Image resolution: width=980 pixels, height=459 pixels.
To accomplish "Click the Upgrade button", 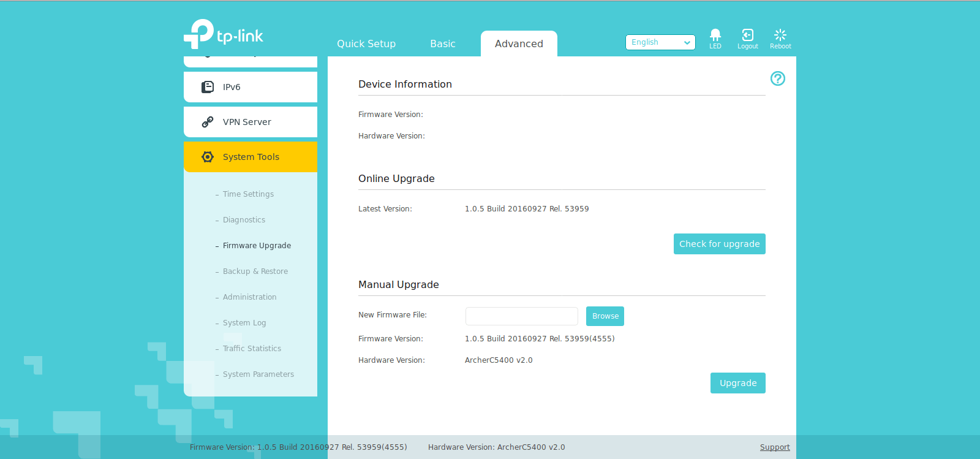I will click(738, 383).
